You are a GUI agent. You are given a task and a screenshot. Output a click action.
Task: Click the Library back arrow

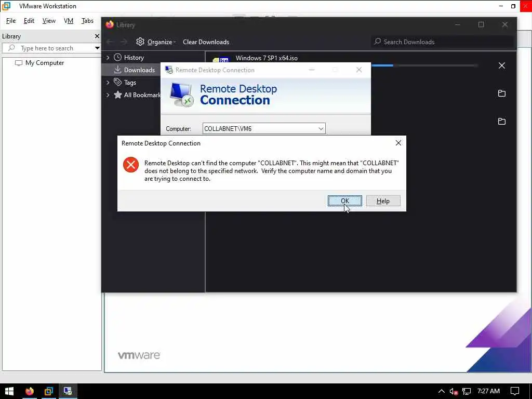pos(110,42)
